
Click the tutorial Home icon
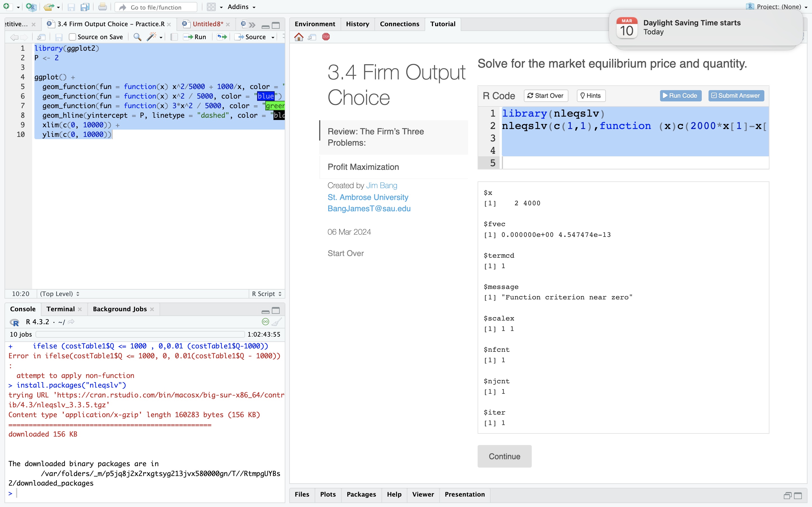299,37
